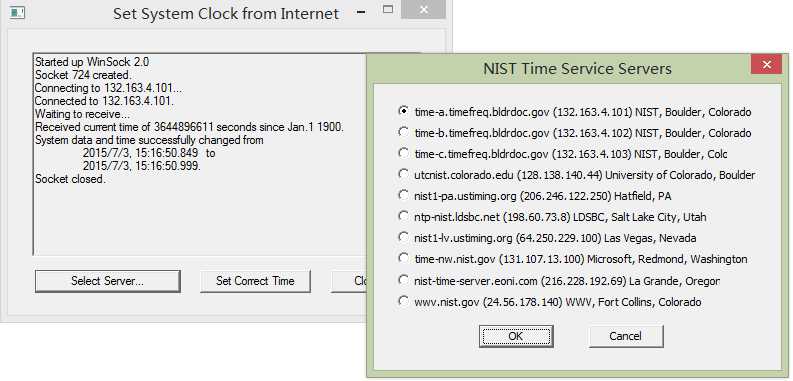Screen dimensions: 793x381
Task: Pick utcnist.colorado.edu University of Colorado server
Action: (x=577, y=175)
